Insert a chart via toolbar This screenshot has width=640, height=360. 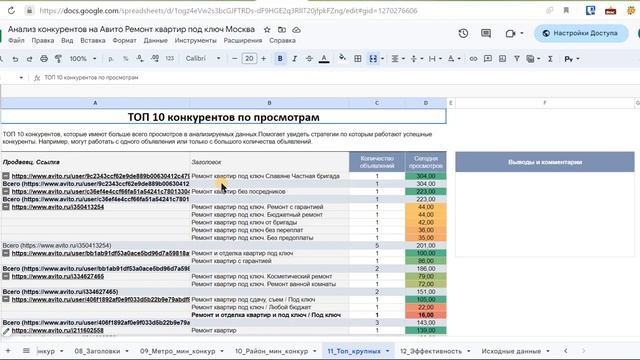[502, 59]
